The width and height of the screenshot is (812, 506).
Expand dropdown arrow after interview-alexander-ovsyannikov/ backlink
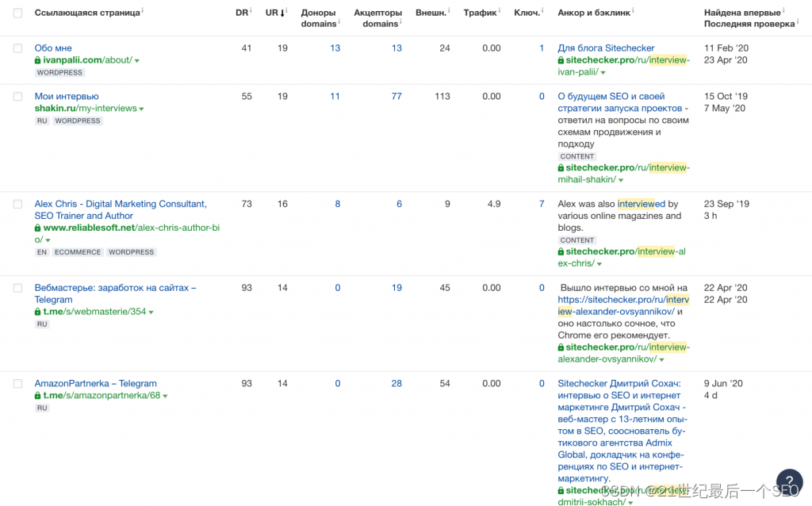click(x=662, y=360)
